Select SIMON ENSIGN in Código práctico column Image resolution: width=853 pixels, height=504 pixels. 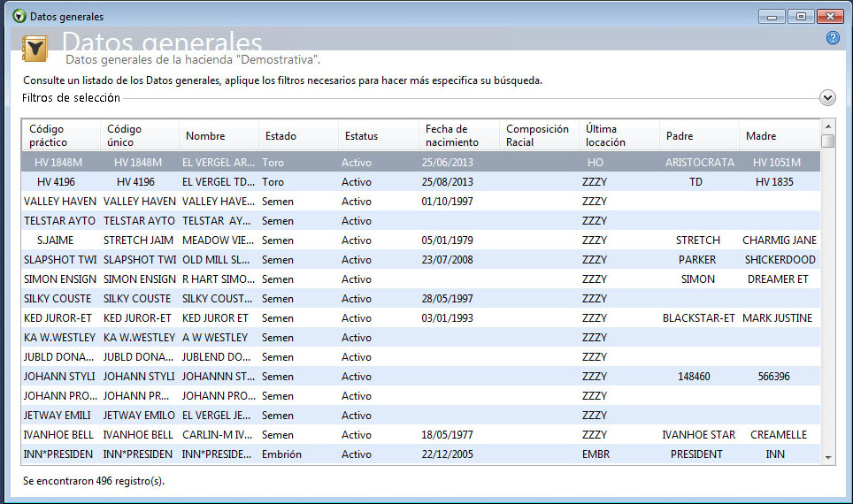coord(60,279)
